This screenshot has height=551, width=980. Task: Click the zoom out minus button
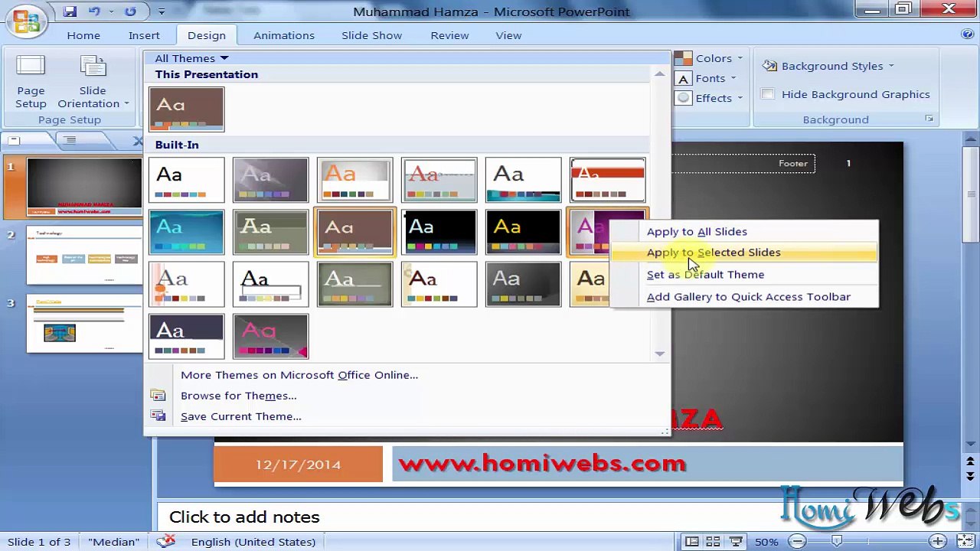click(797, 542)
